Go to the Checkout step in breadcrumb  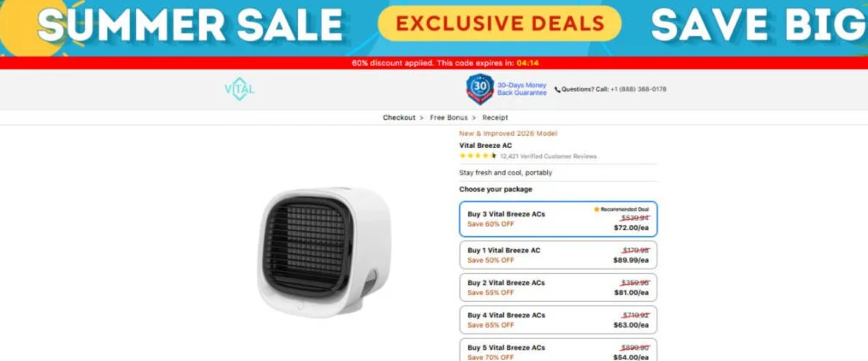click(399, 118)
